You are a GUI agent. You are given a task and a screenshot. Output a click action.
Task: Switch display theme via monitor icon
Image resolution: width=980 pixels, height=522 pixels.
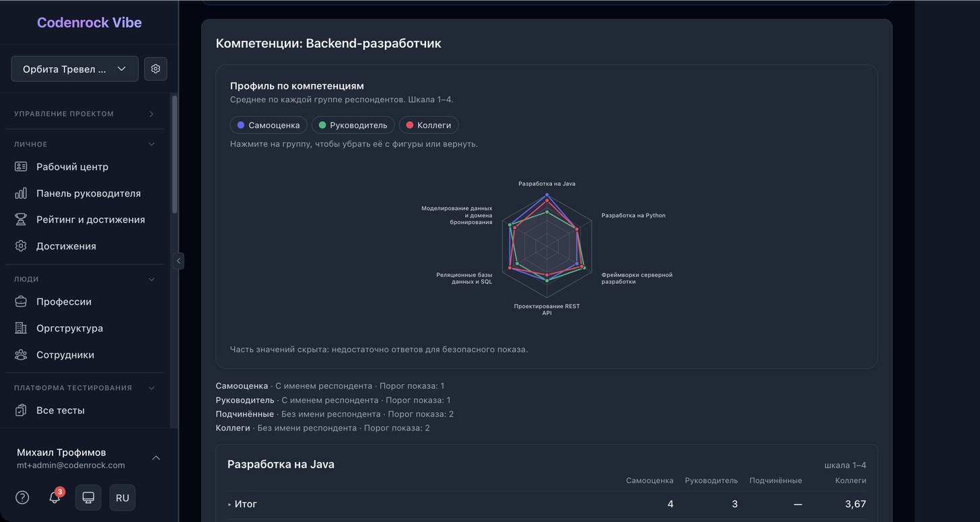88,498
